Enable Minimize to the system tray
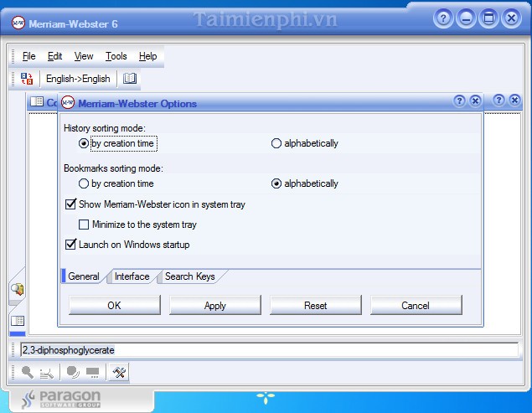The height and width of the screenshot is (413, 532). (x=137, y=225)
